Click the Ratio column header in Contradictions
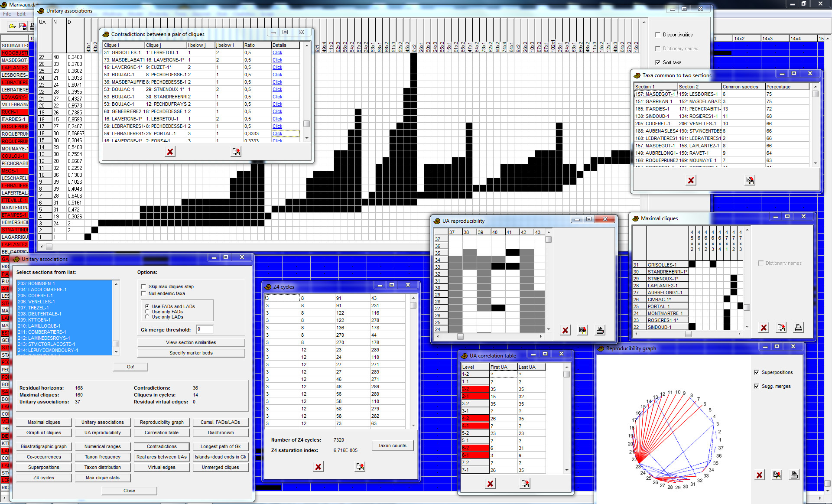The image size is (832, 504). [x=257, y=45]
